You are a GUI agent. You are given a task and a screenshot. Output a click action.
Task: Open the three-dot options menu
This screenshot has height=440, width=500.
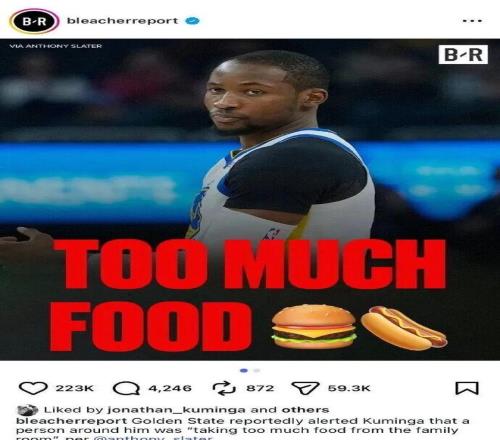click(472, 21)
